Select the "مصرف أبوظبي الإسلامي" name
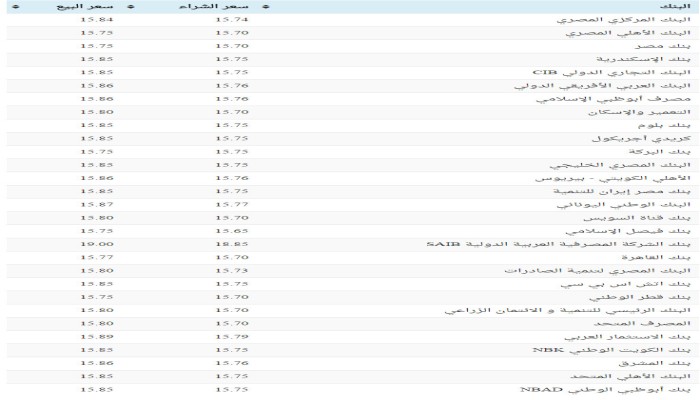This screenshot has width=700, height=400. (613, 99)
